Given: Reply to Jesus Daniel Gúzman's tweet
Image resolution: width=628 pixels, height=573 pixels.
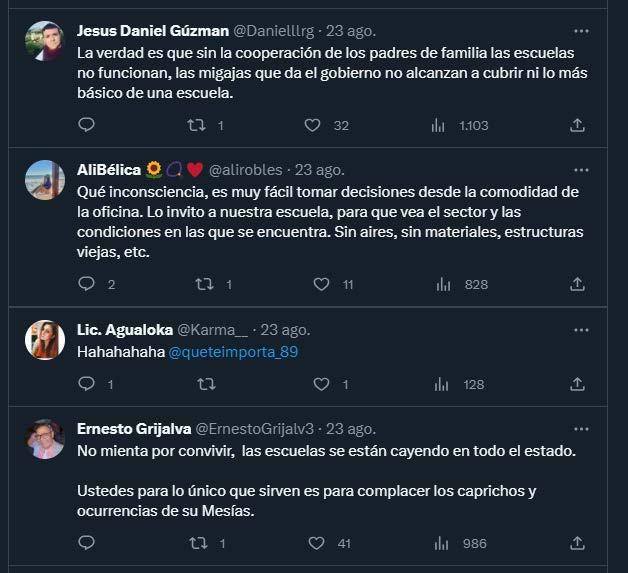Looking at the screenshot, I should point(86,125).
